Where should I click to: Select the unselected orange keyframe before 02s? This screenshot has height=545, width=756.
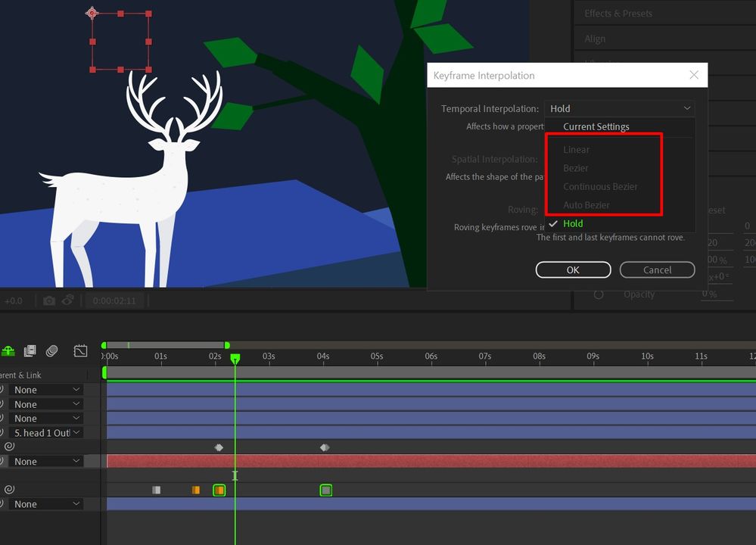[196, 490]
